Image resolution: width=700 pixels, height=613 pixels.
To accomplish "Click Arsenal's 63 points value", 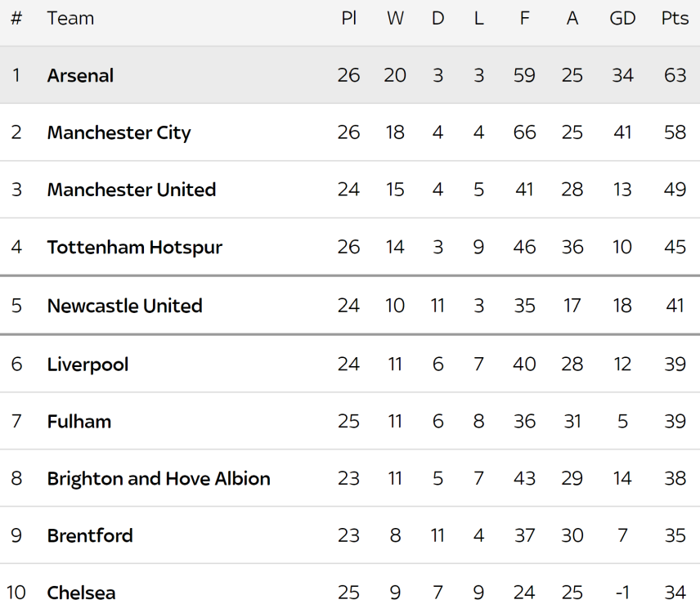I will point(675,75).
